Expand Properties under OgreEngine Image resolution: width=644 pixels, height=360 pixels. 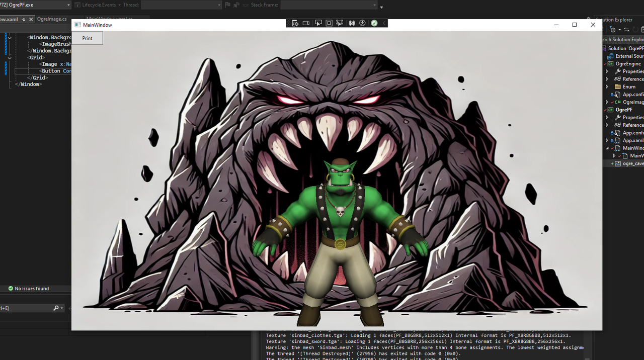point(607,71)
